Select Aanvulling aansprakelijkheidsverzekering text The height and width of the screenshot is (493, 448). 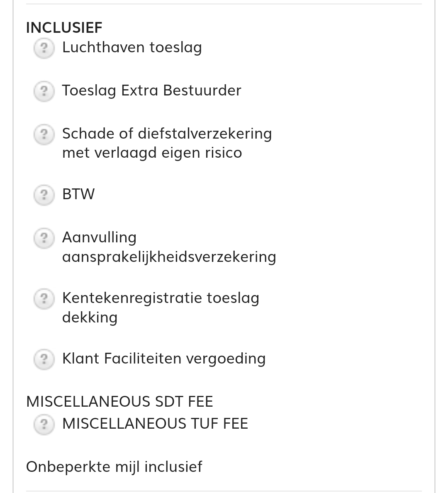click(169, 247)
